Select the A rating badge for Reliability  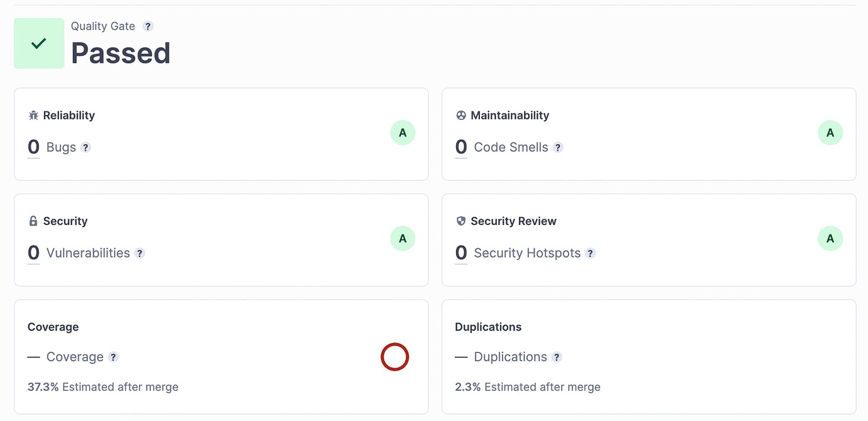tap(403, 133)
